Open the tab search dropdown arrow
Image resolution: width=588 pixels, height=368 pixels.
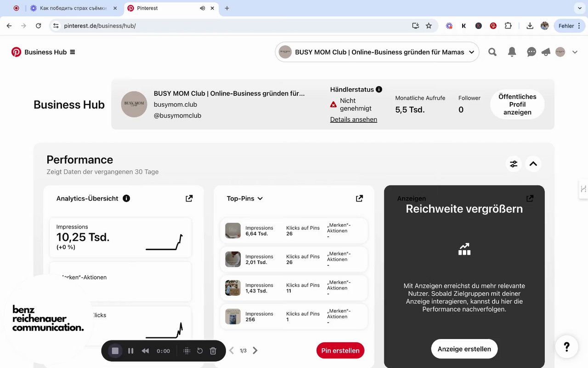(x=579, y=8)
